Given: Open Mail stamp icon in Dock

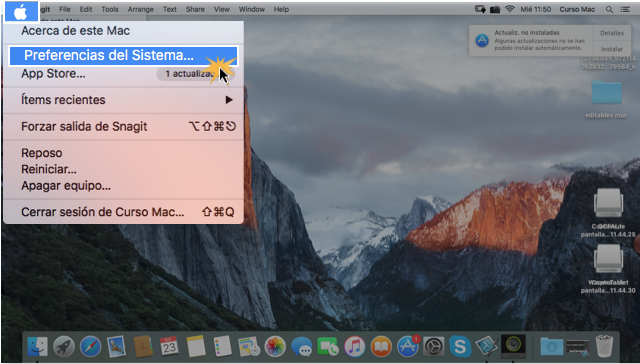Looking at the screenshot, I should tap(116, 347).
